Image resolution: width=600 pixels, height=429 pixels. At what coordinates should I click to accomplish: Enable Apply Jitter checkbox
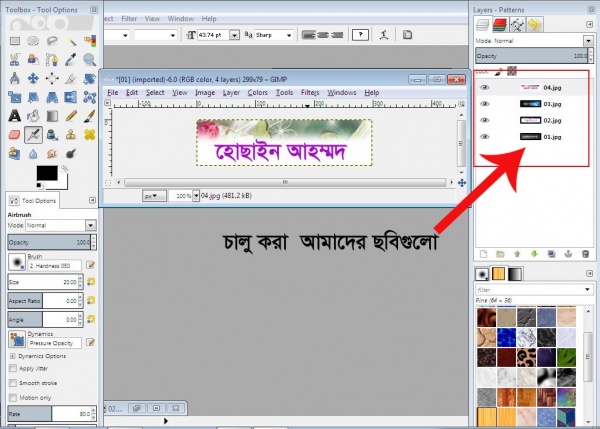pos(13,369)
